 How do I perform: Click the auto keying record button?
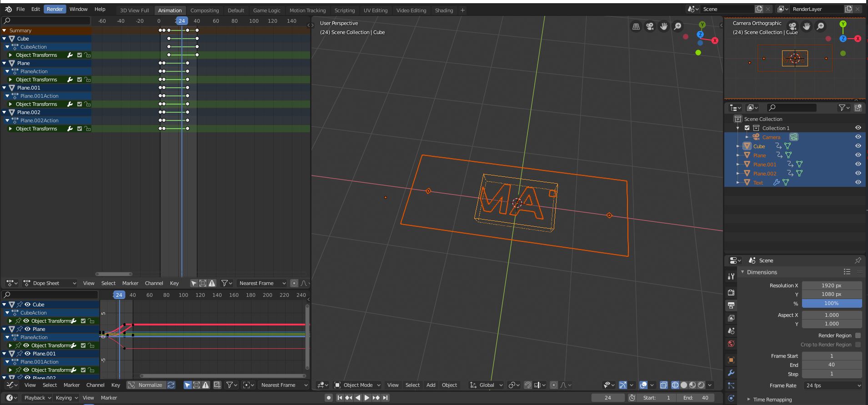click(328, 398)
